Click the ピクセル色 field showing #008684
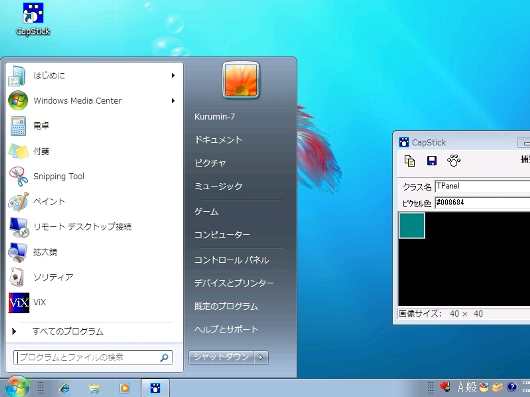This screenshot has width=530, height=397. (x=482, y=203)
